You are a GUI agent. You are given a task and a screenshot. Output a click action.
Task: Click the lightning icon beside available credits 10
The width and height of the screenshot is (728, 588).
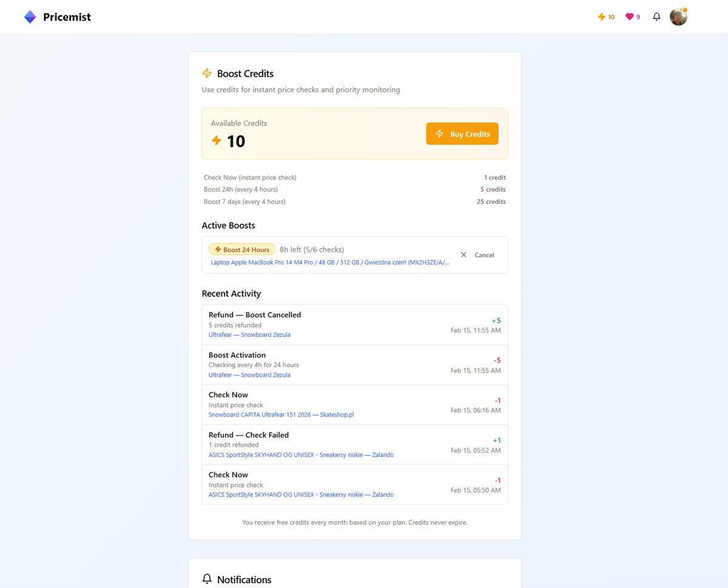217,141
